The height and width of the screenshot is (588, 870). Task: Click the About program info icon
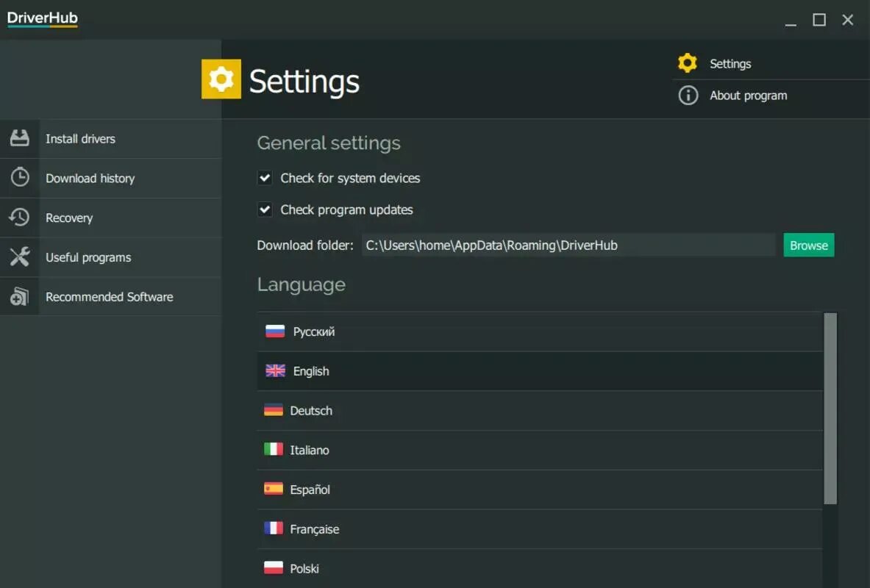click(688, 96)
